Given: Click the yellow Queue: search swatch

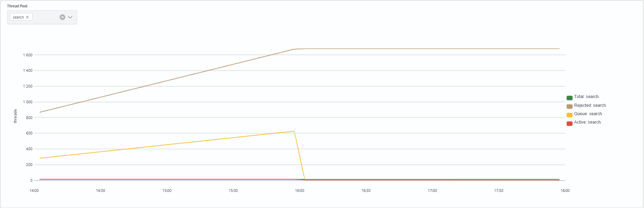Looking at the screenshot, I should point(570,115).
